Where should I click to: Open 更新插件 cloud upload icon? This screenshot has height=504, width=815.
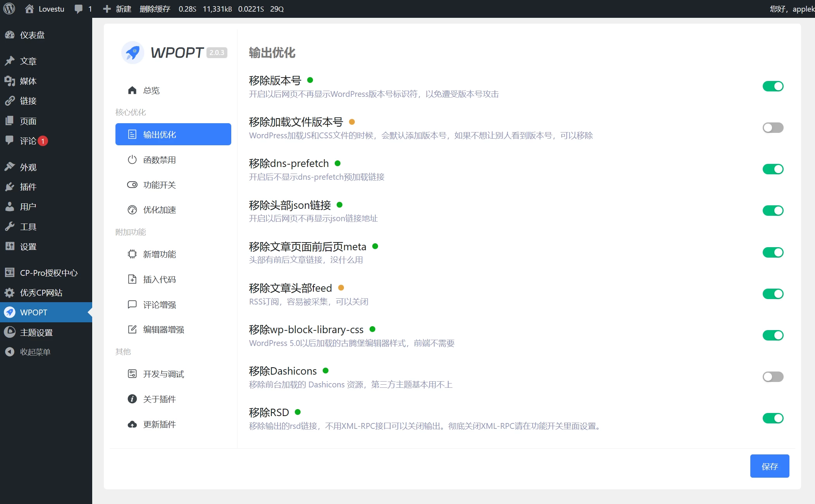click(x=132, y=424)
